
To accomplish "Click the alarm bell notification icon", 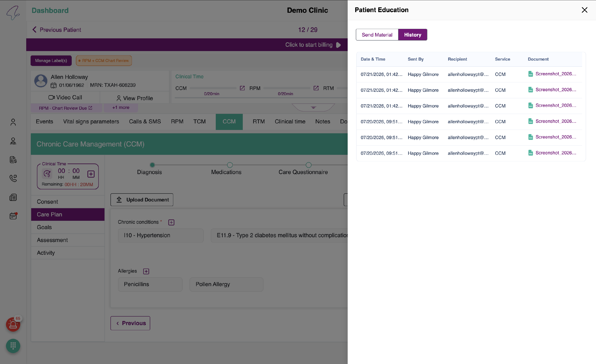I will [13, 324].
